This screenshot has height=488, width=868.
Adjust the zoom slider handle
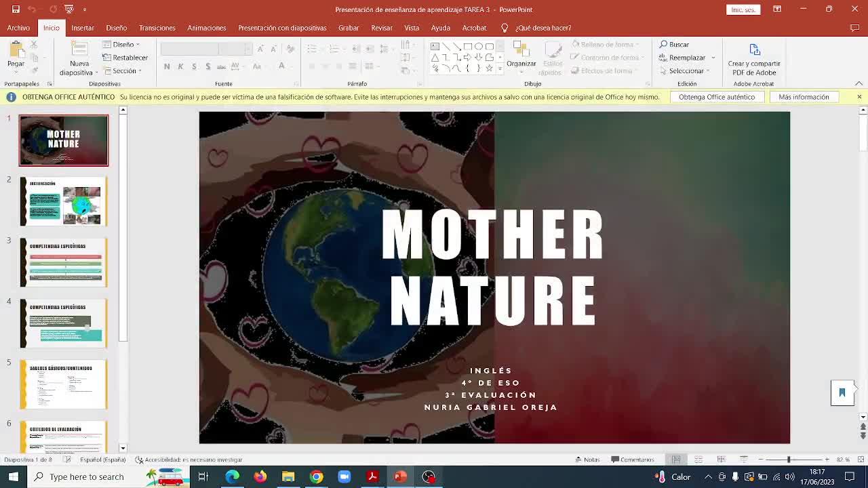[x=788, y=460]
